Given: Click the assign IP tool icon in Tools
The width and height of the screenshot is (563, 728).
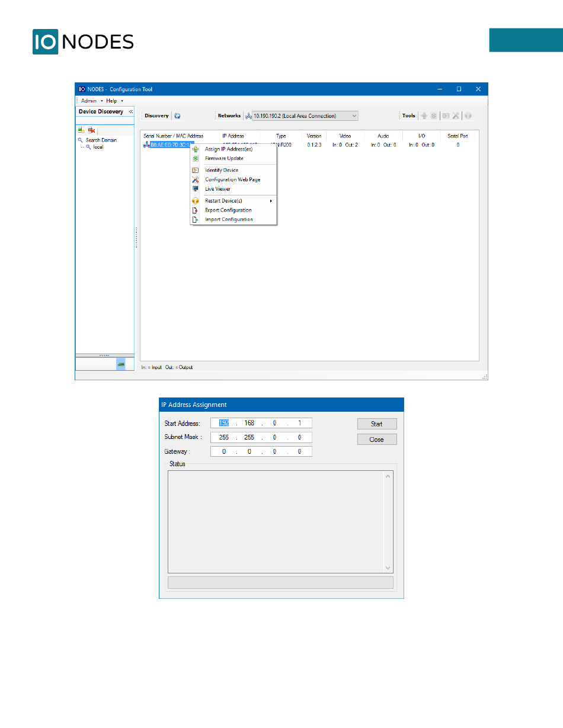Looking at the screenshot, I should [x=424, y=116].
